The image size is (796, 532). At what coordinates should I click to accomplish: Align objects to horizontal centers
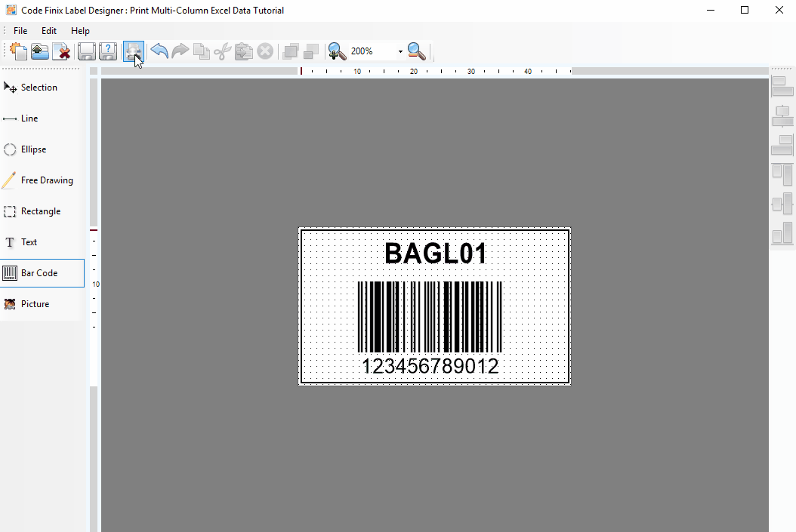782,116
